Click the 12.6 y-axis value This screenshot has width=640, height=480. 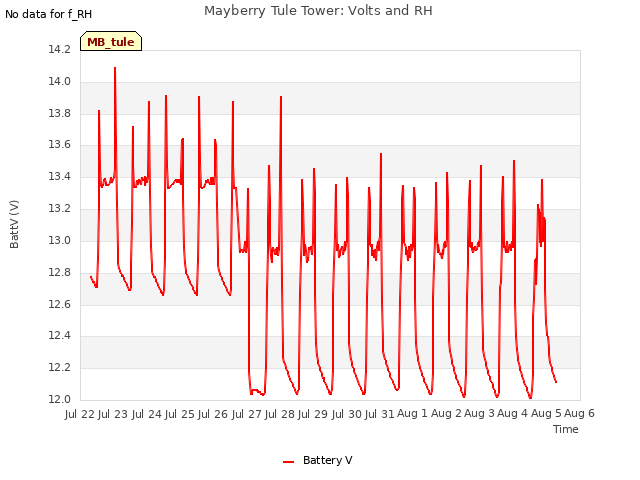click(60, 304)
